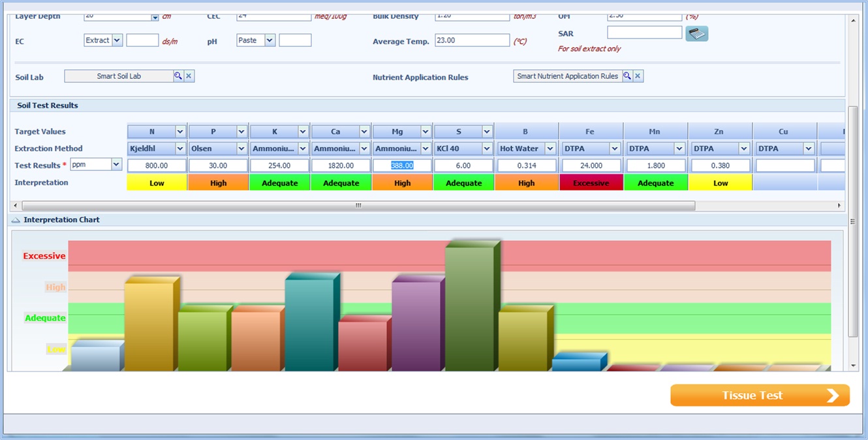Open the Kjeldhl extraction method dropdown

(x=181, y=149)
